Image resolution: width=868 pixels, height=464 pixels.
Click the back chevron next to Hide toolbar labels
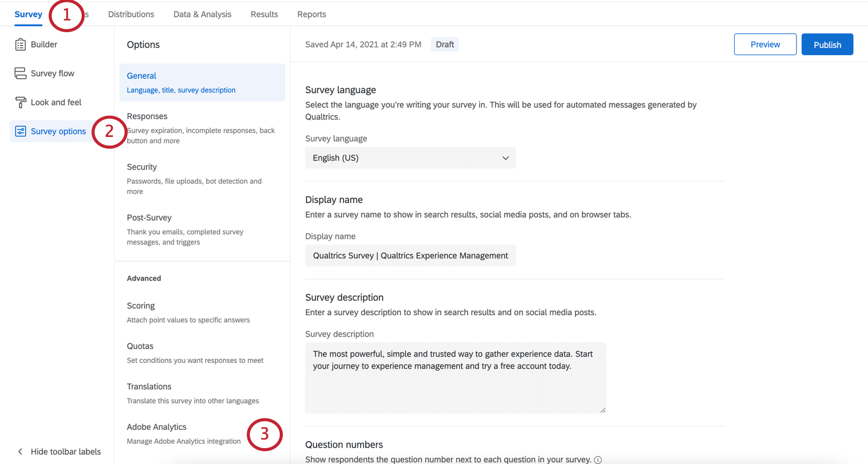click(19, 451)
